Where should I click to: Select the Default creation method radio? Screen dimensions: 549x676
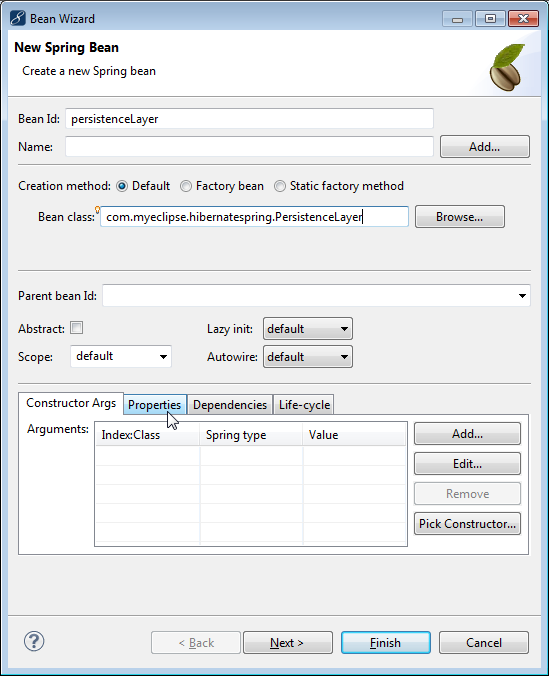pos(122,186)
